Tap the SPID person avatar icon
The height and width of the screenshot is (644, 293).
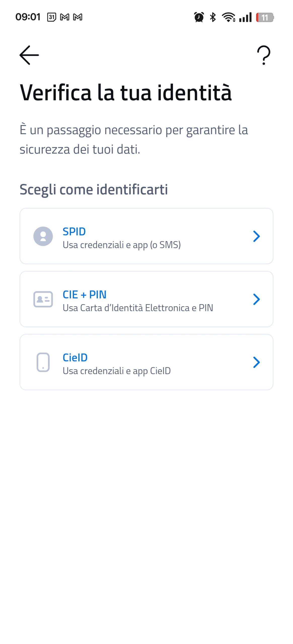pos(43,236)
